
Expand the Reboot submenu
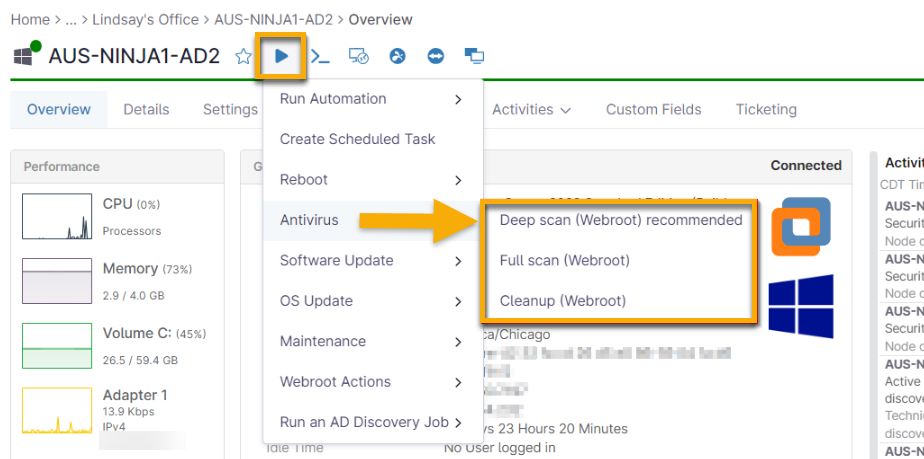(372, 180)
